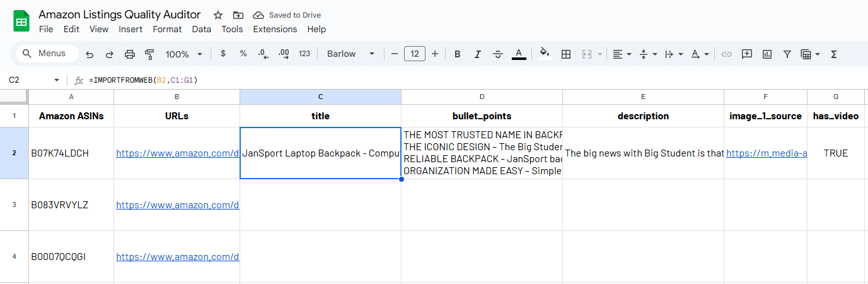Open the Barlow font dropdown

pos(350,54)
